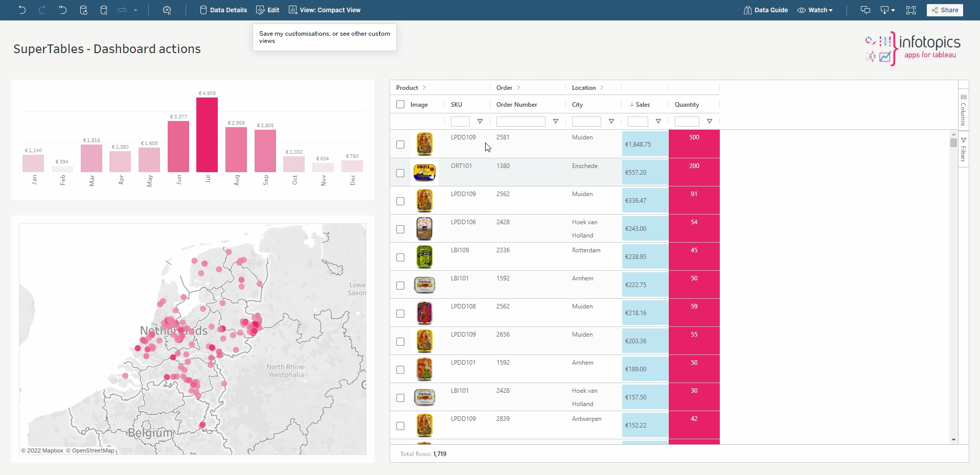This screenshot has width=980, height=475.
Task: Open the Comments icon in the toolbar
Action: point(865,10)
